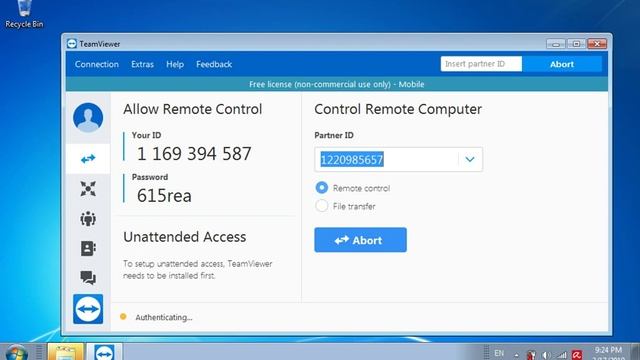Click TeamViewer taskbar button
Screen dimensions: 640x360
104,352
